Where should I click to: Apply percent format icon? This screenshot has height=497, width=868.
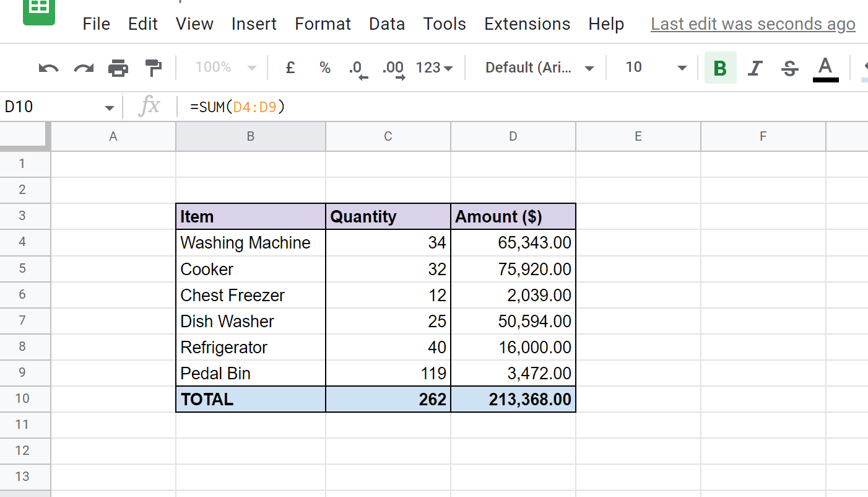324,68
